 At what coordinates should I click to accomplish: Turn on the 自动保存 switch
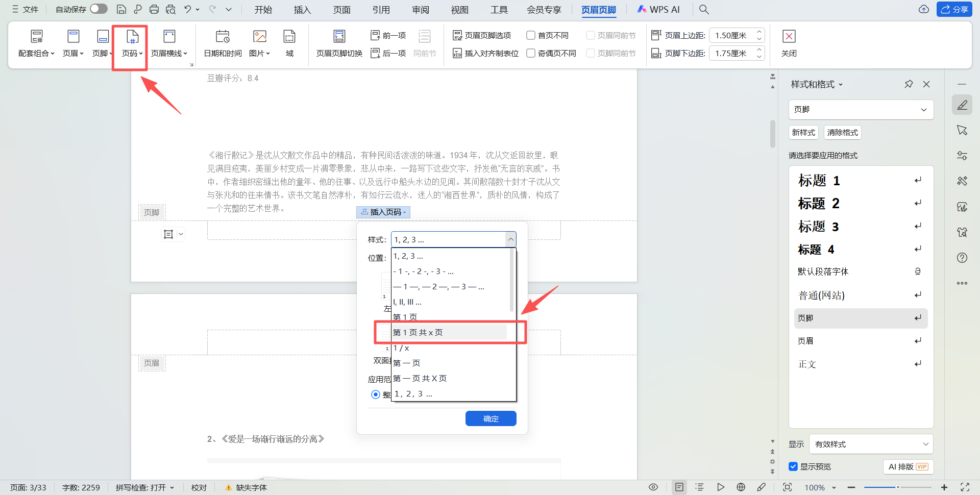tap(98, 9)
